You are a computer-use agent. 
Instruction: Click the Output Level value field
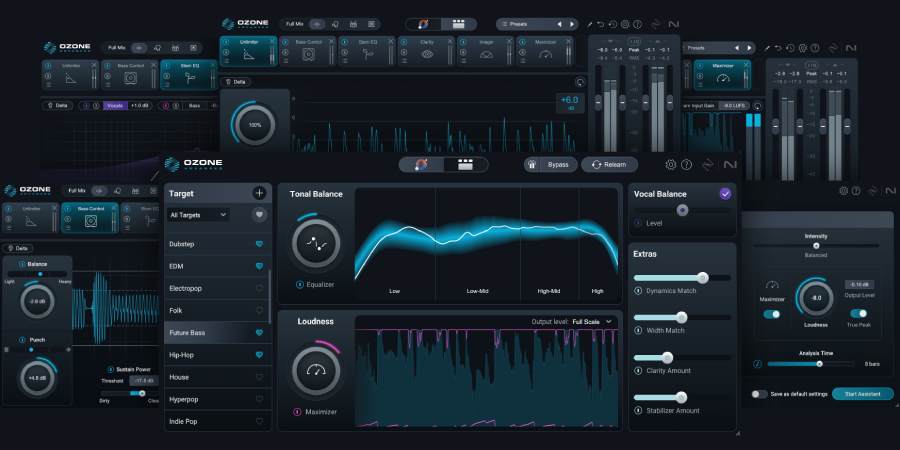coord(860,285)
